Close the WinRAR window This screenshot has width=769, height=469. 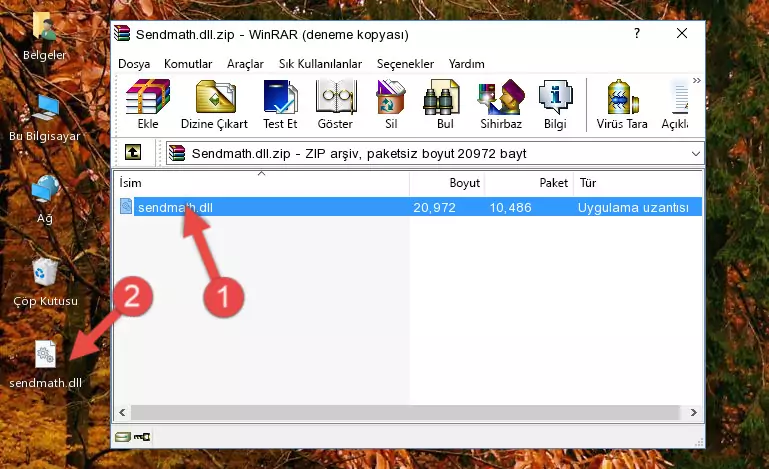coord(682,33)
